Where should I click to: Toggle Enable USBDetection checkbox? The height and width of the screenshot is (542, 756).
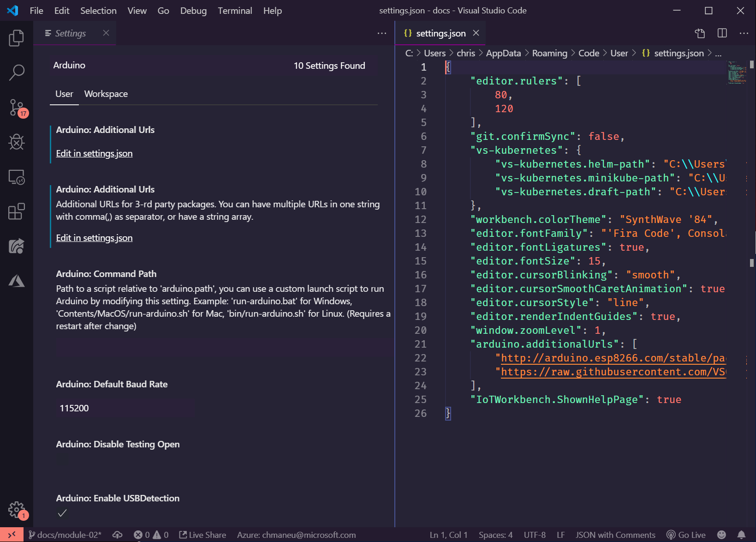(x=62, y=513)
